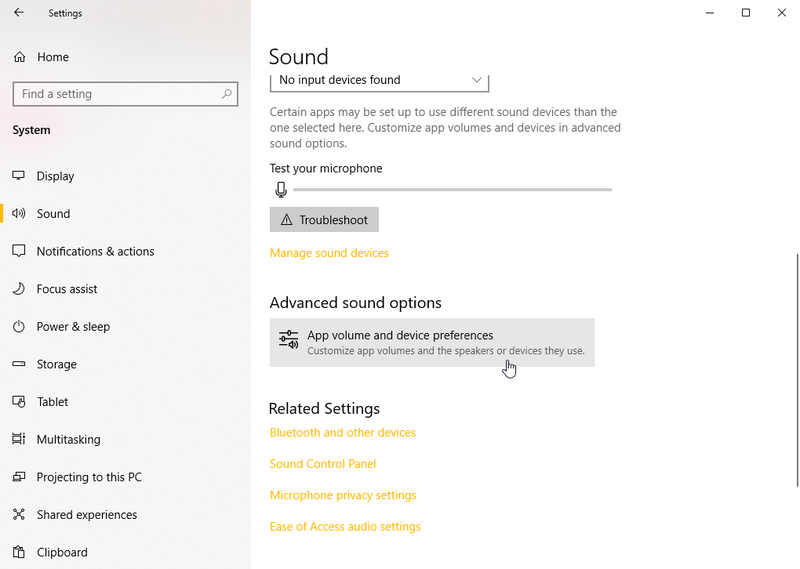Open Microphone privacy settings link
The image size is (800, 569).
343,495
